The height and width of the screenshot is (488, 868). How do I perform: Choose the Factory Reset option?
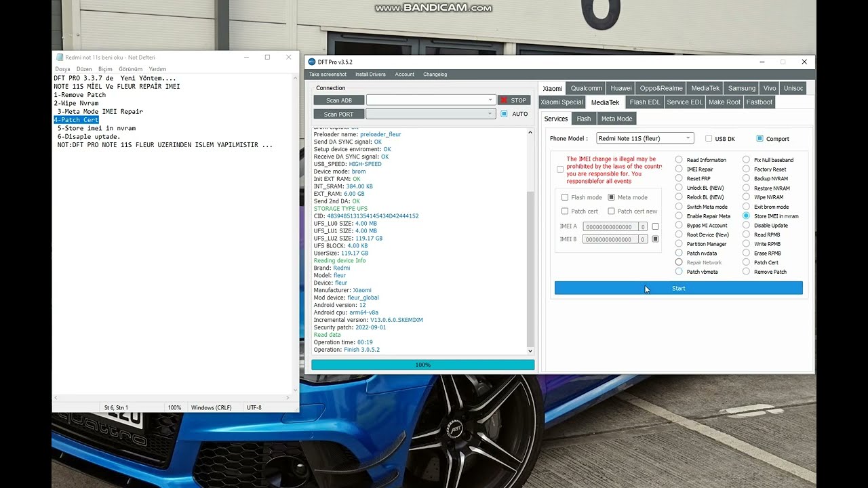(x=746, y=169)
